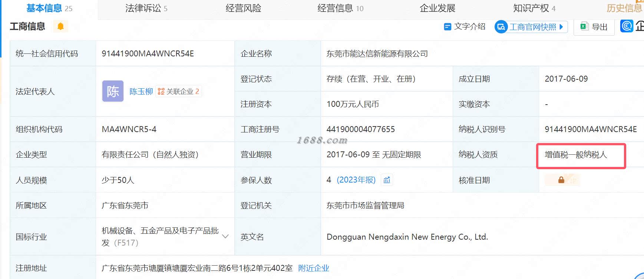Open the 陈玉柳 profile link

[141, 92]
